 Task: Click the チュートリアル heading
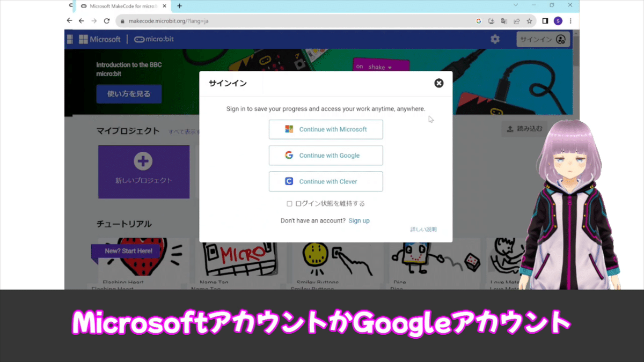pyautogui.click(x=124, y=224)
